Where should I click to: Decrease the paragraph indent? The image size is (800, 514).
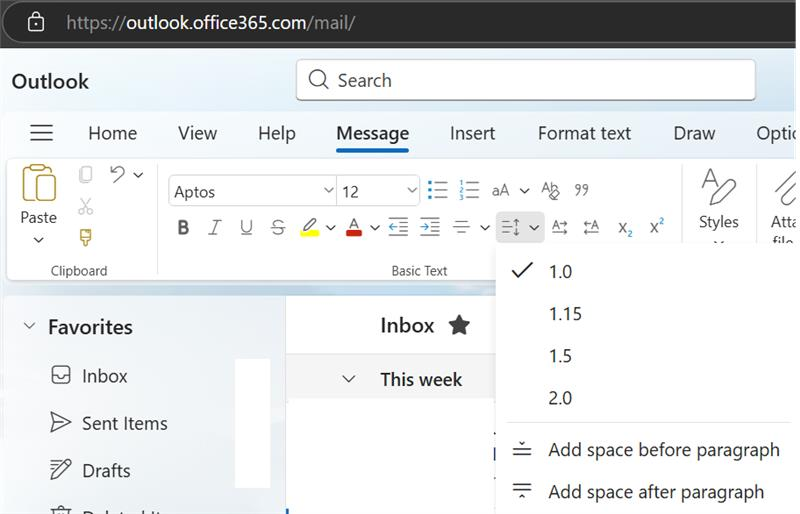[x=398, y=227]
